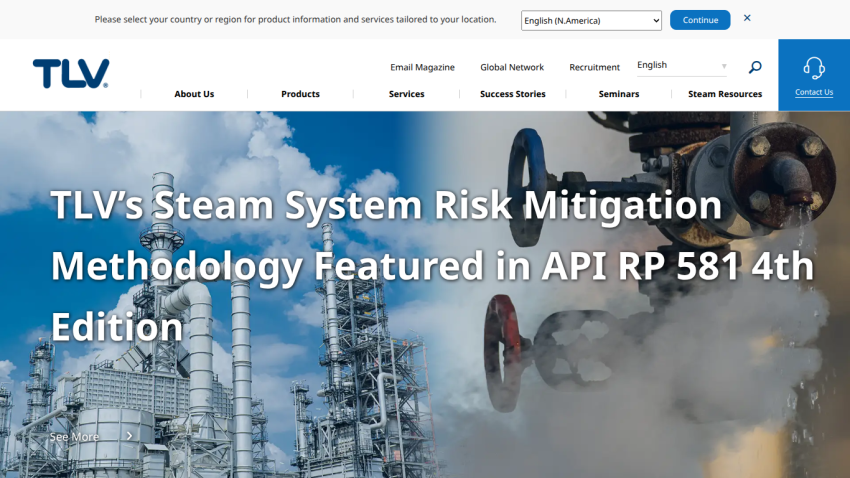Expand the English language dropdown

pos(681,66)
